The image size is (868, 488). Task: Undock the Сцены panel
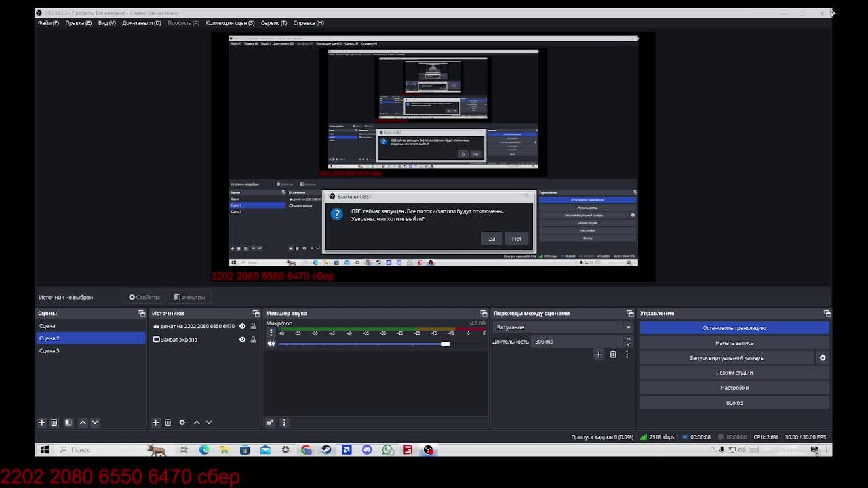[x=142, y=313]
